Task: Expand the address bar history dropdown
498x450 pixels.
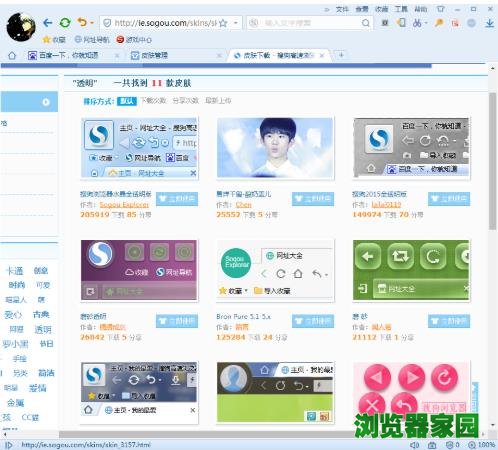Action: tap(236, 23)
